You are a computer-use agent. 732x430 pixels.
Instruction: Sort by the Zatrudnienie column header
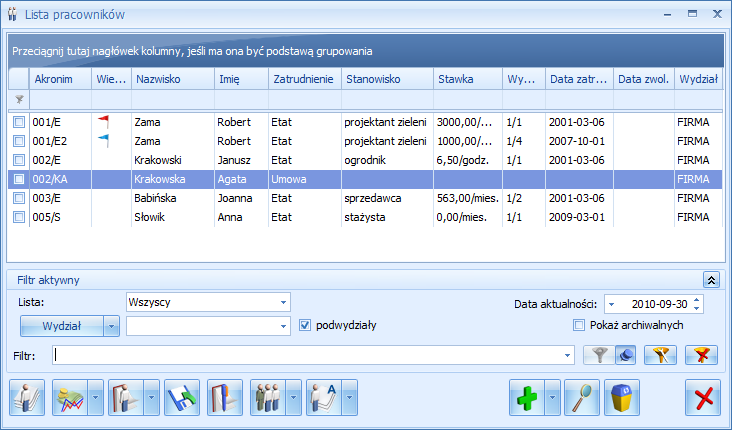305,79
